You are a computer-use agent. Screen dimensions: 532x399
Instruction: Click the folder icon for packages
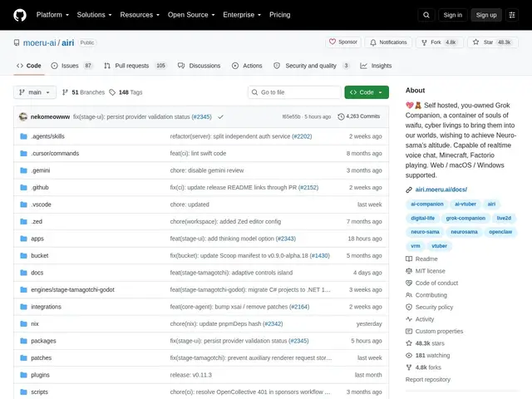[x=23, y=341]
